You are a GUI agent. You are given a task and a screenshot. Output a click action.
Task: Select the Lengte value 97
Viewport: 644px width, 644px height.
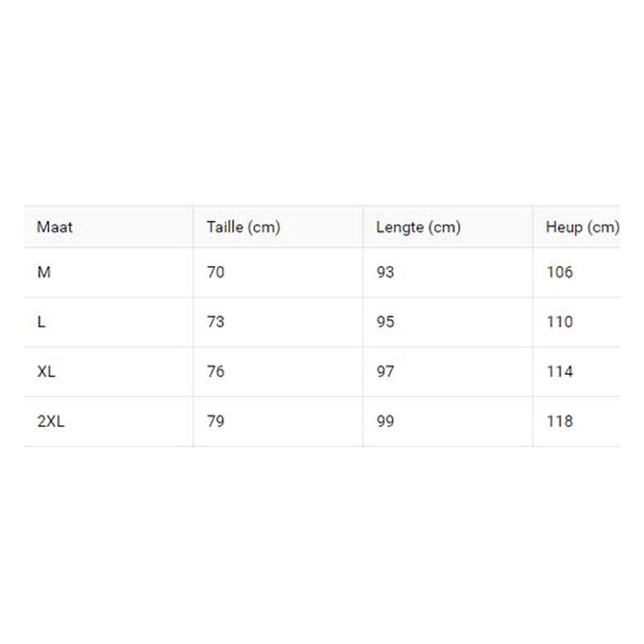[x=385, y=371]
